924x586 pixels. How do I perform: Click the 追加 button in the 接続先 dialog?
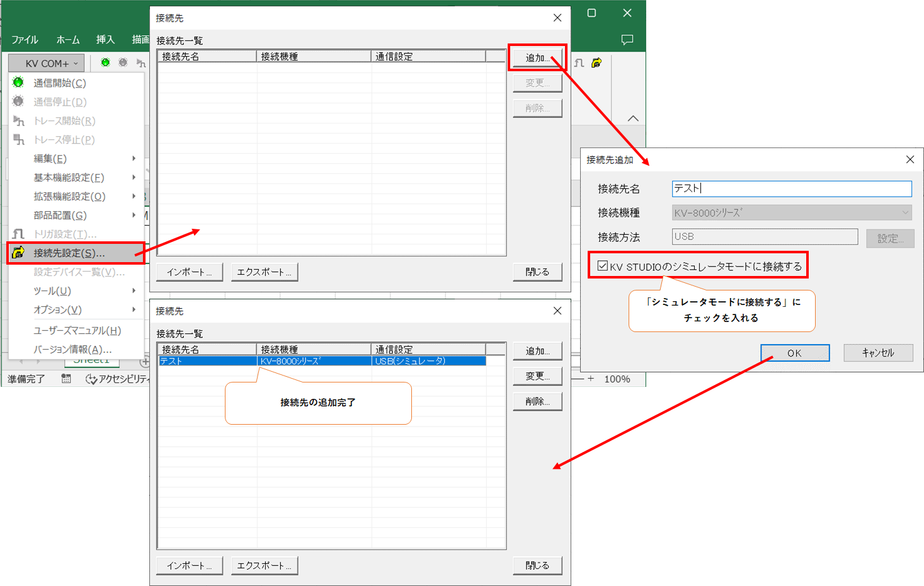[x=537, y=57]
